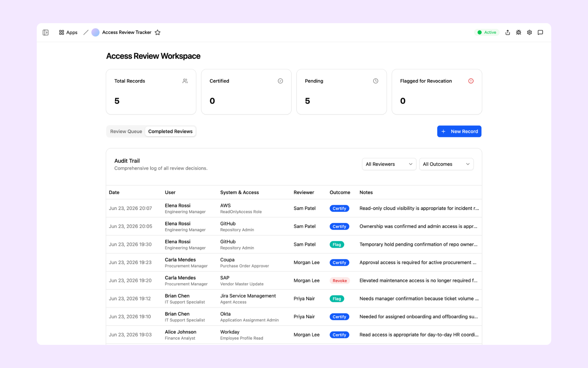
Task: Open the settings gear icon
Action: 529,32
